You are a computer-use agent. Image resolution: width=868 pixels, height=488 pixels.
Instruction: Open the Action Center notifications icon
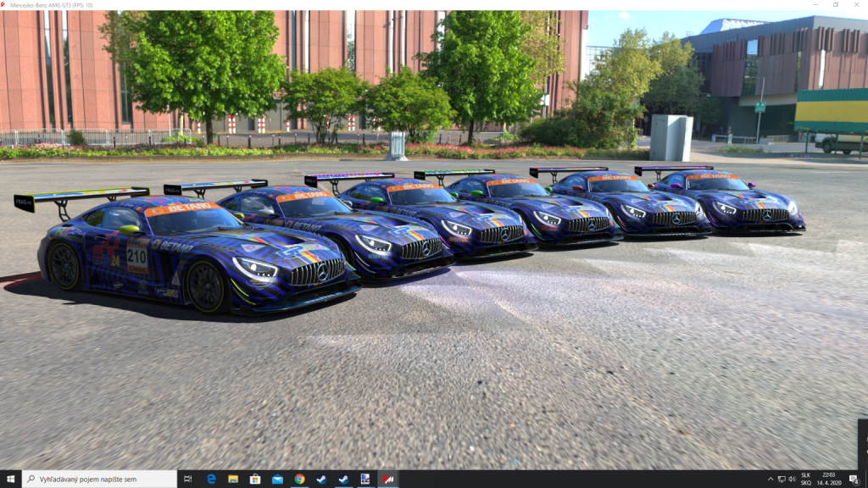(x=854, y=480)
